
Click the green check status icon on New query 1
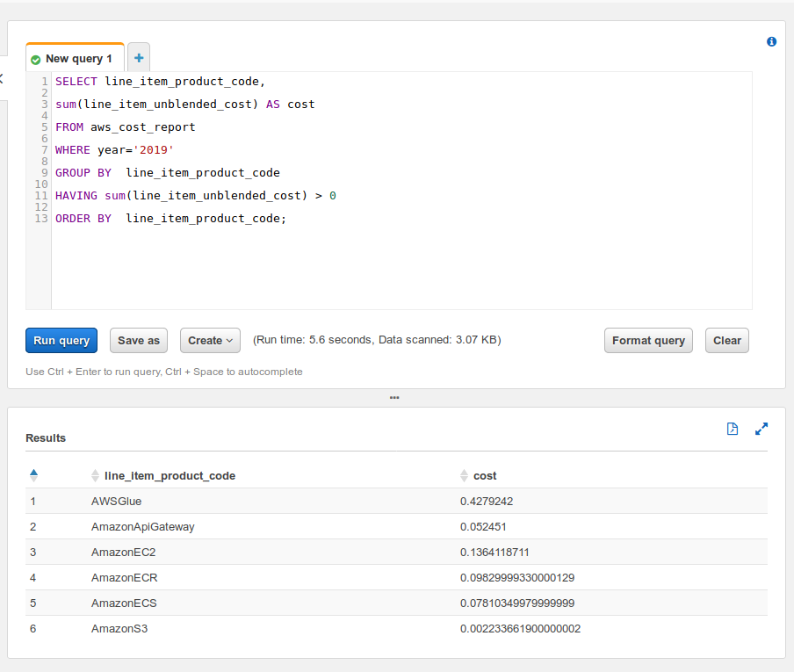click(x=35, y=60)
